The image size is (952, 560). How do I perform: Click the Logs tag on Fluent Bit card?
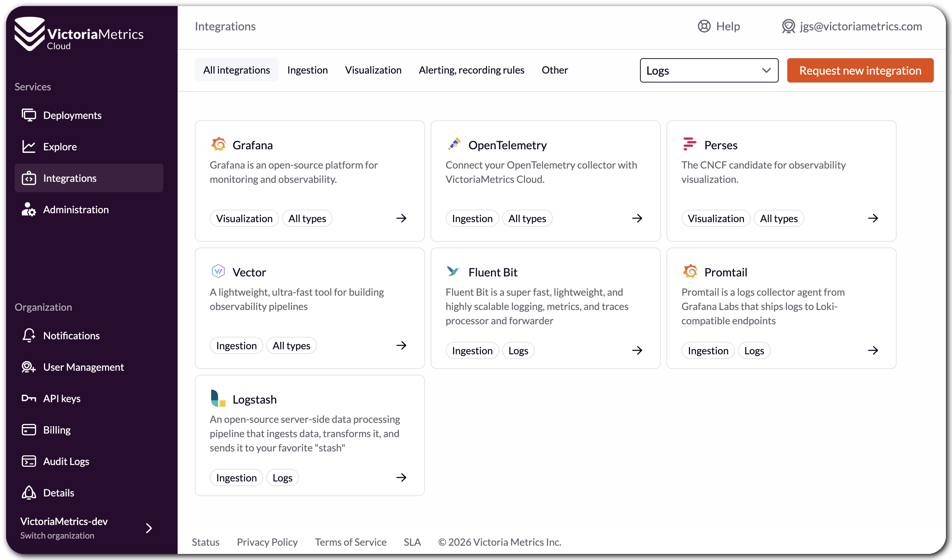(x=518, y=350)
